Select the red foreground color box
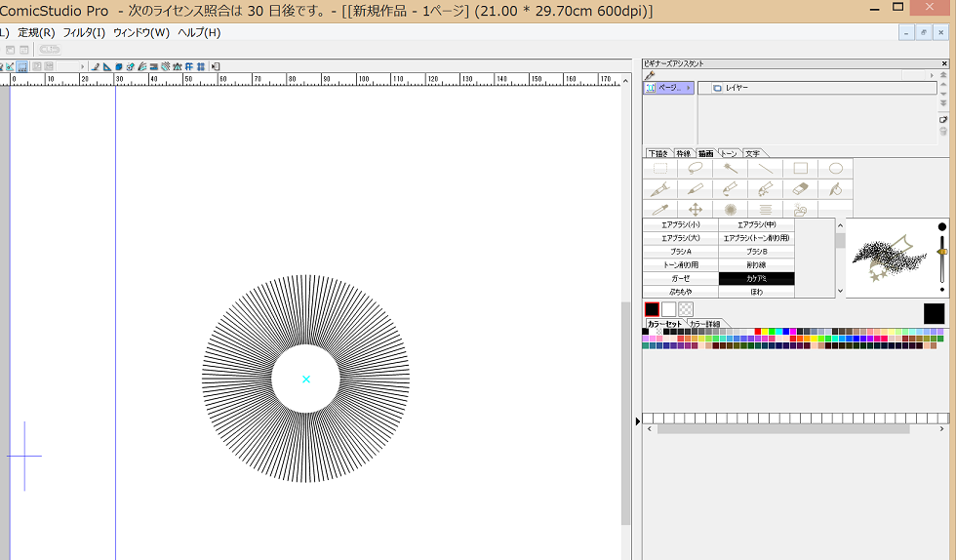This screenshot has width=956, height=560. click(652, 309)
